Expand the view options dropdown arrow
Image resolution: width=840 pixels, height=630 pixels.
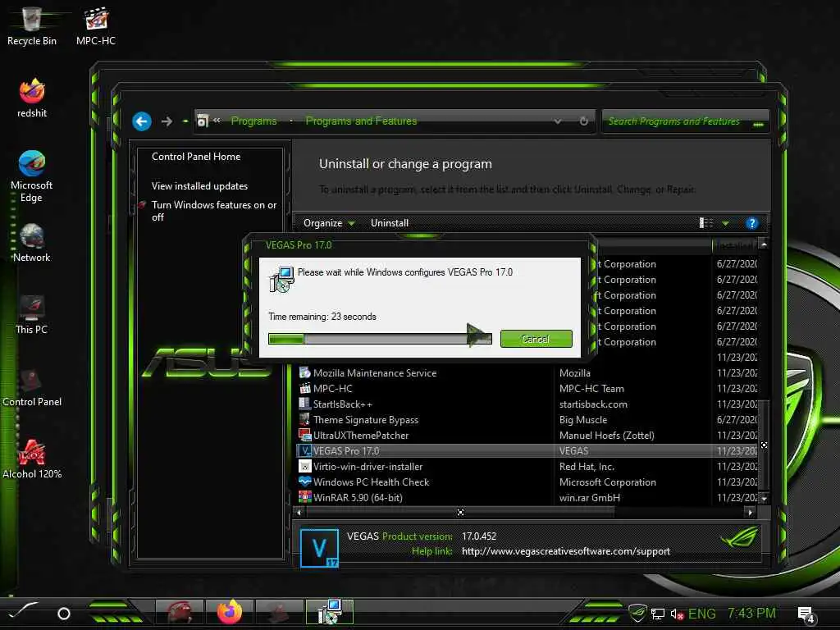pyautogui.click(x=725, y=223)
